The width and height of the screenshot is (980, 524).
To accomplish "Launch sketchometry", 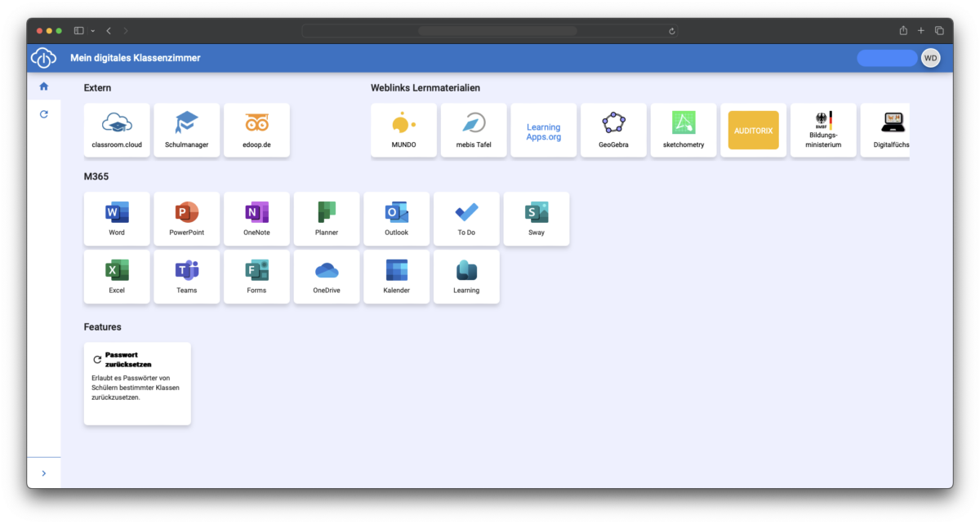I will (683, 130).
